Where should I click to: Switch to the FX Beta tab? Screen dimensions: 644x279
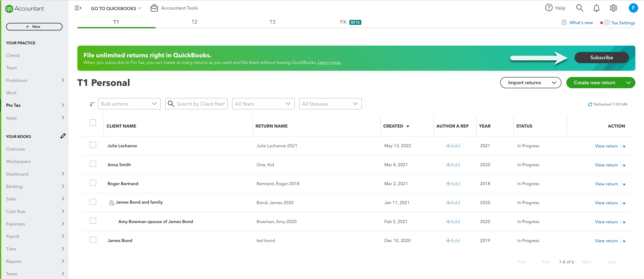click(x=351, y=22)
